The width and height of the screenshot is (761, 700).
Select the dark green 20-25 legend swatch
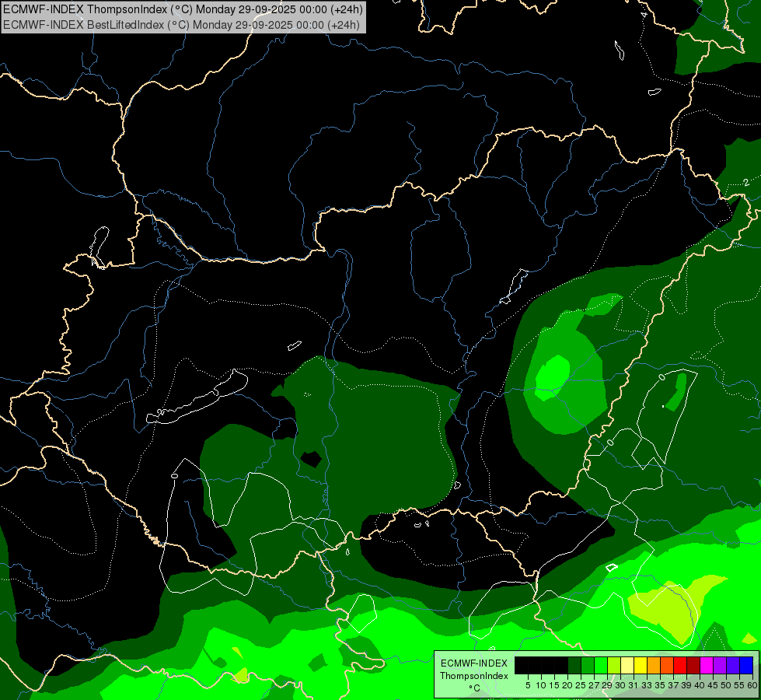click(574, 665)
